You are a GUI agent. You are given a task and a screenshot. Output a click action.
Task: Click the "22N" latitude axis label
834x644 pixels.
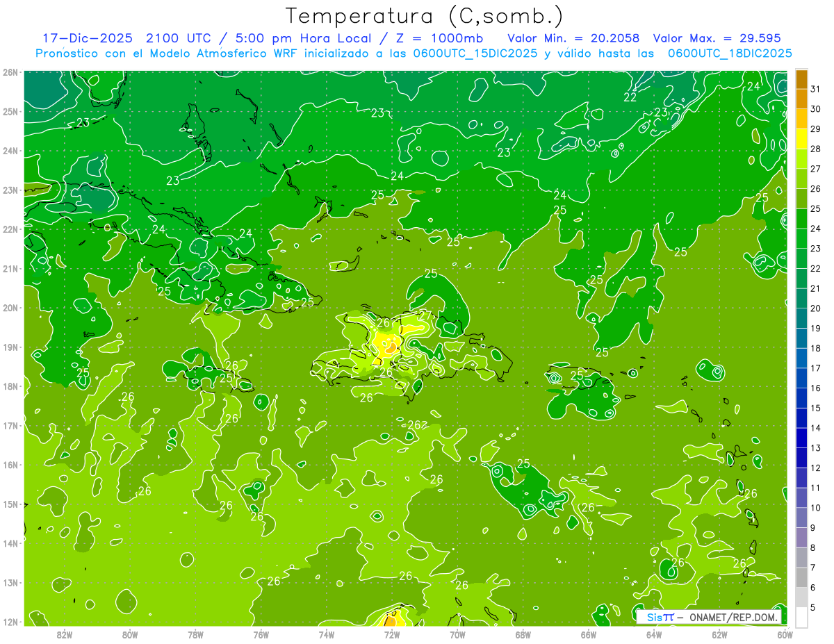click(10, 229)
